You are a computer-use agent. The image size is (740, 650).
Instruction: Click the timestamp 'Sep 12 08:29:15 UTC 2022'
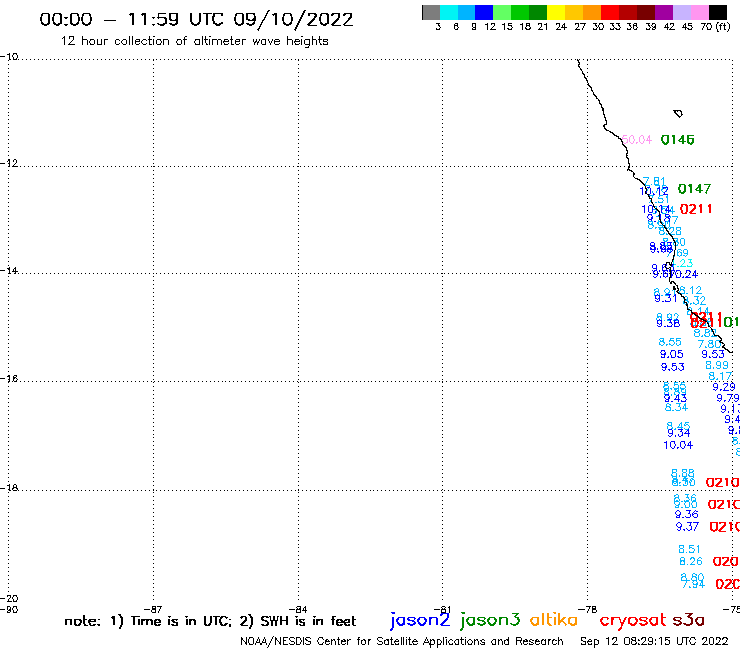654,641
